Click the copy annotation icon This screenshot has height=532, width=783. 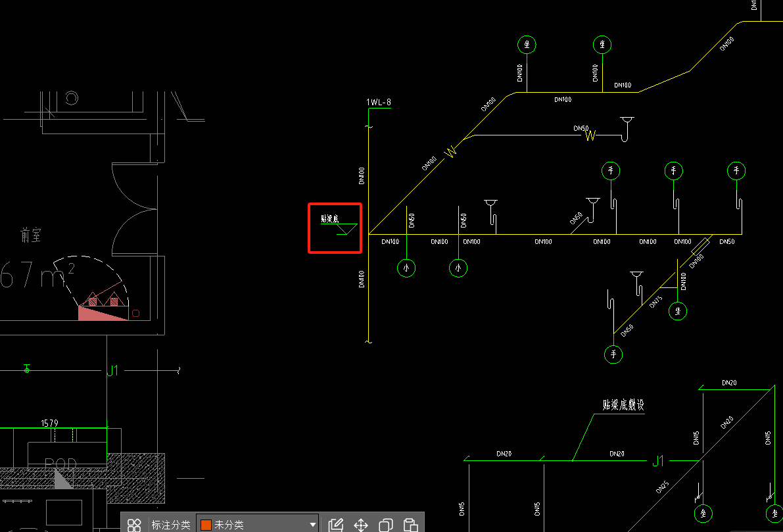click(x=385, y=525)
